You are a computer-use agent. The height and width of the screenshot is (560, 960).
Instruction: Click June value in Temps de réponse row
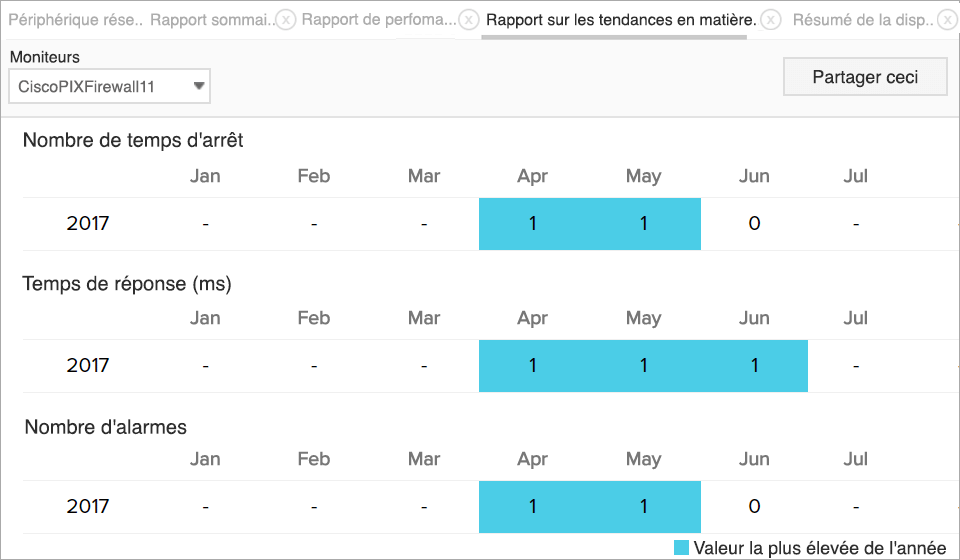click(754, 366)
